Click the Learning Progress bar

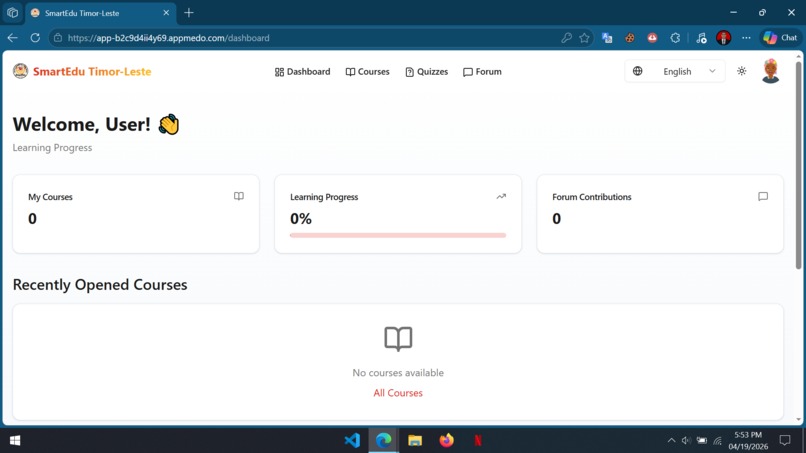coord(398,235)
